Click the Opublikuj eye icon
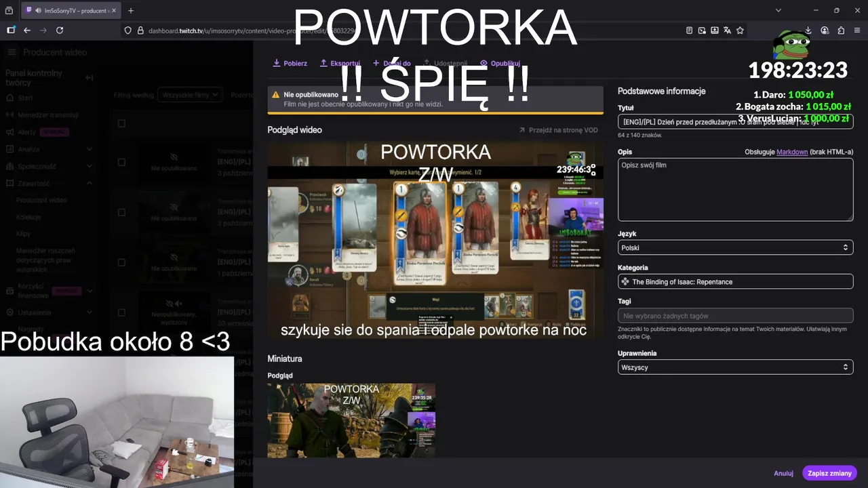This screenshot has width=868, height=488. (484, 63)
